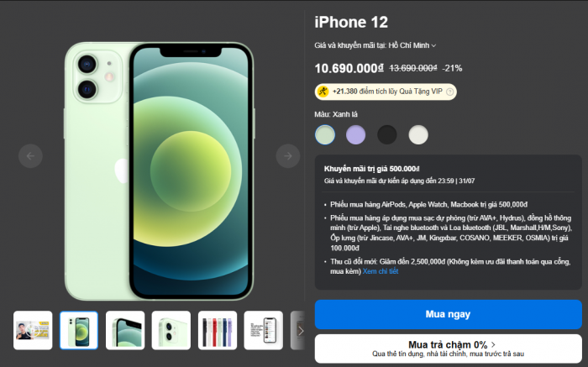Open the video review thumbnail
Image resolution: width=588 pixels, height=367 pixels.
tap(33, 330)
